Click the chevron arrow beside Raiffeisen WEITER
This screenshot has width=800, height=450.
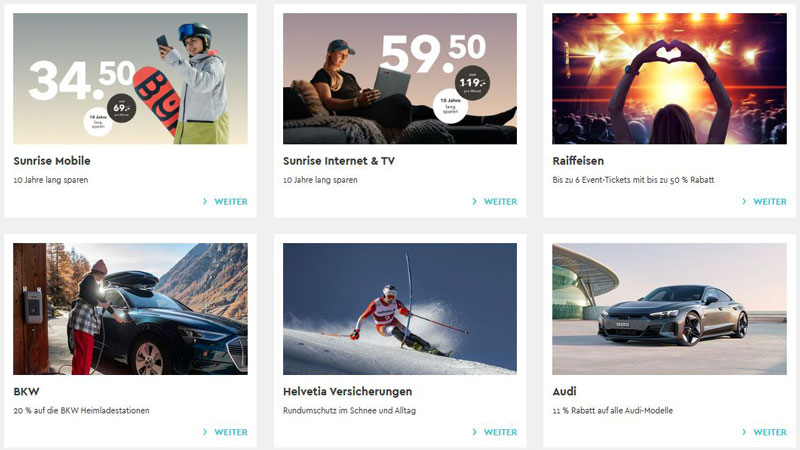click(x=744, y=202)
